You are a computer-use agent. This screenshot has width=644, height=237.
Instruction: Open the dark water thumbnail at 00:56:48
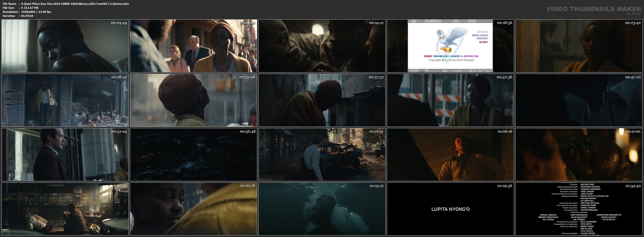193,154
